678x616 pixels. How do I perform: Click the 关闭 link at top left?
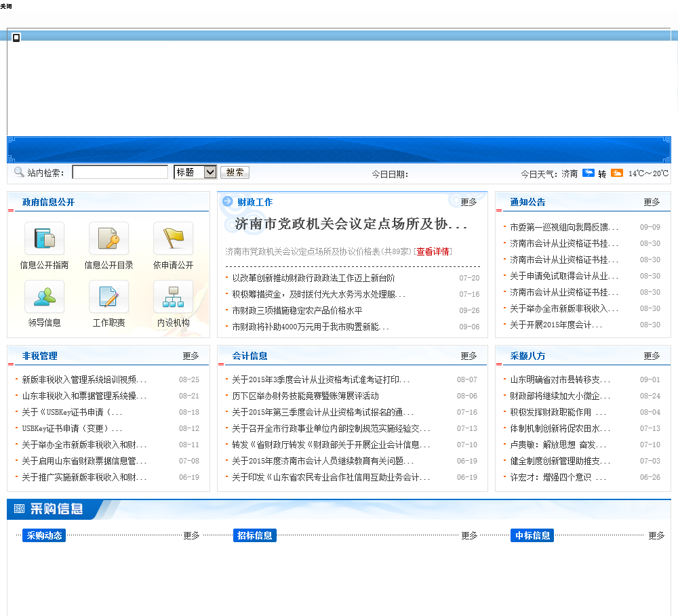[6, 7]
